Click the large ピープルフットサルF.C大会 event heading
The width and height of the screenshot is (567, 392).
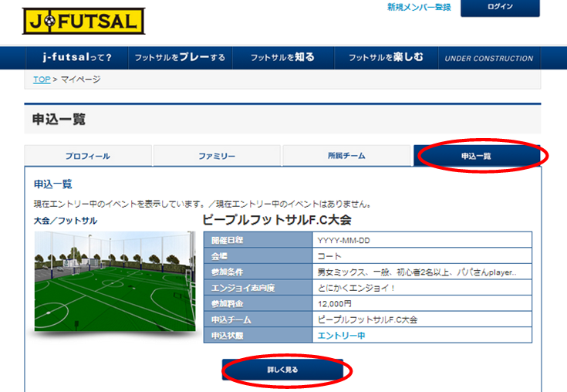point(277,220)
